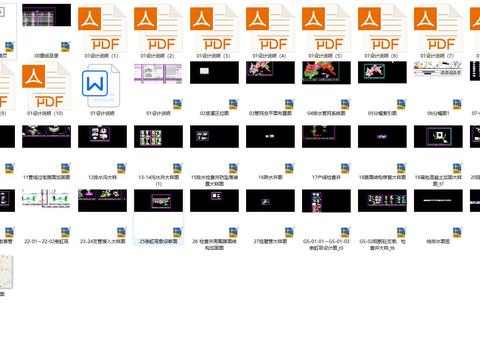Select the file thumbnail labeled starting with 02
Viewport: 480px width, 360px height.
pos(214,72)
